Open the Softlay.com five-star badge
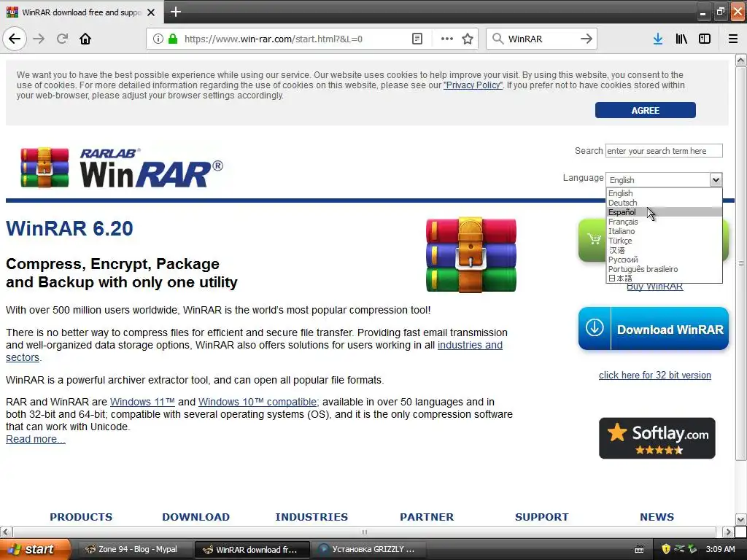The width and height of the screenshot is (747, 560). point(657,438)
